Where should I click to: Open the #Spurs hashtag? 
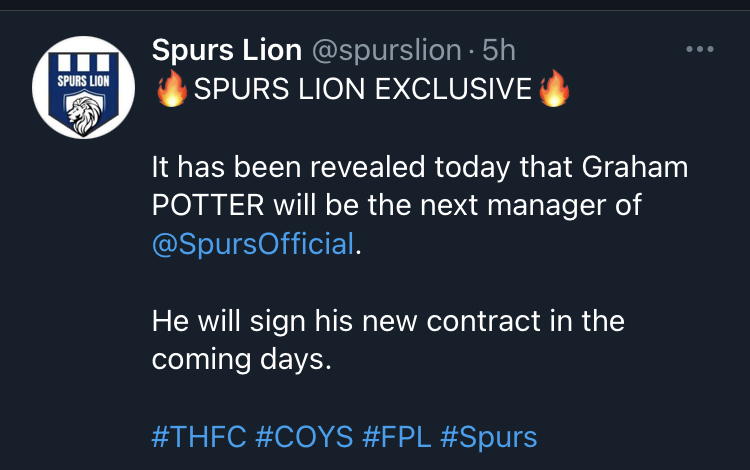(x=489, y=437)
